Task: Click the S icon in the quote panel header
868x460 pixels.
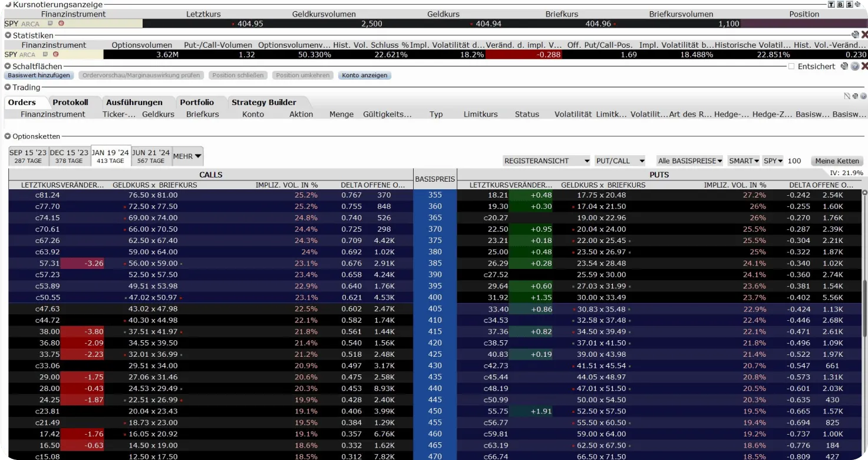Action: coord(849,5)
